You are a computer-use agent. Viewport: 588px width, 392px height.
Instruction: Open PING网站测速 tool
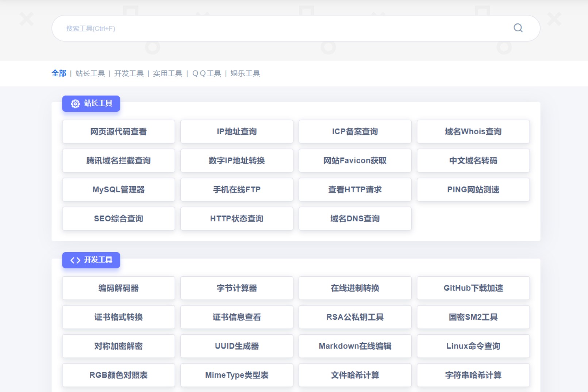pyautogui.click(x=473, y=190)
